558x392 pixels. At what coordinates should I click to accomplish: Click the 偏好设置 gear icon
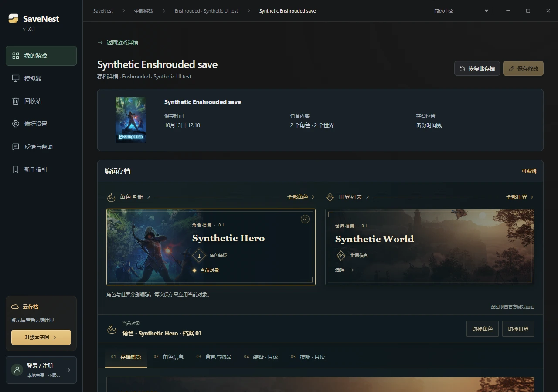coord(16,124)
